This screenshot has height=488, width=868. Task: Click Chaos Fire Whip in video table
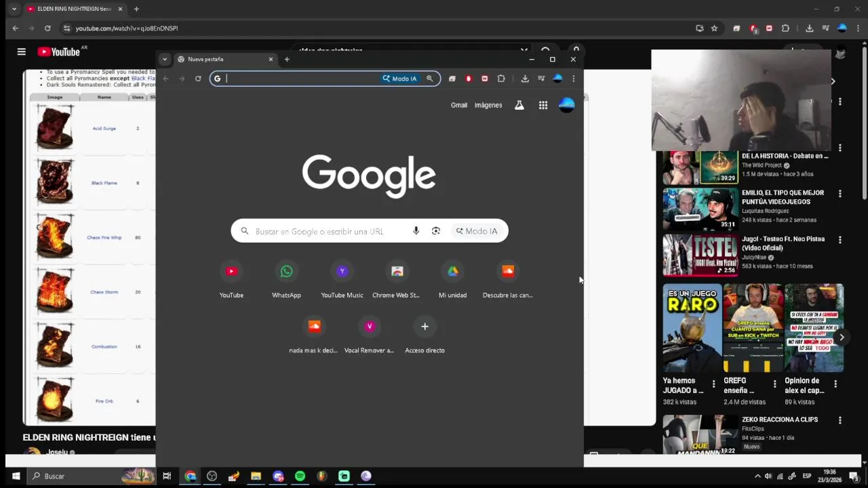104,238
